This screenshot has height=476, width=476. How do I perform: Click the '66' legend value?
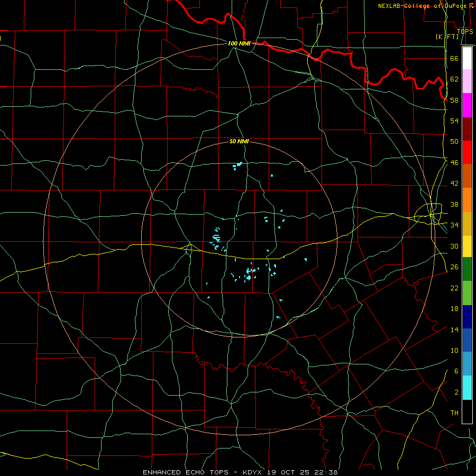[454, 59]
